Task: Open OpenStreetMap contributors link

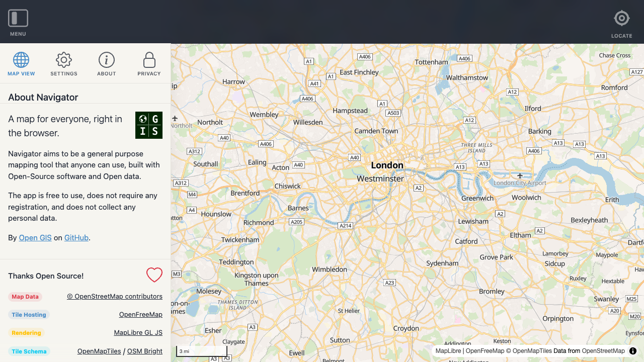Action: 115,297
